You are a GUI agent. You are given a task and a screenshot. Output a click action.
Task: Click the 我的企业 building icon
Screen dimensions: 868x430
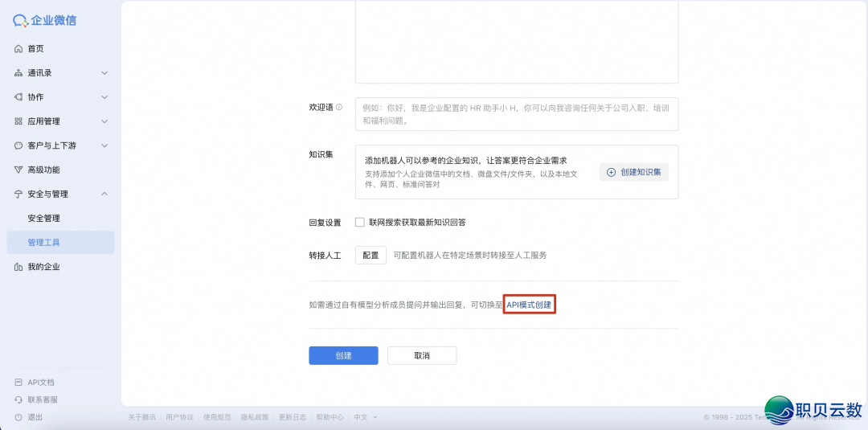pyautogui.click(x=18, y=267)
